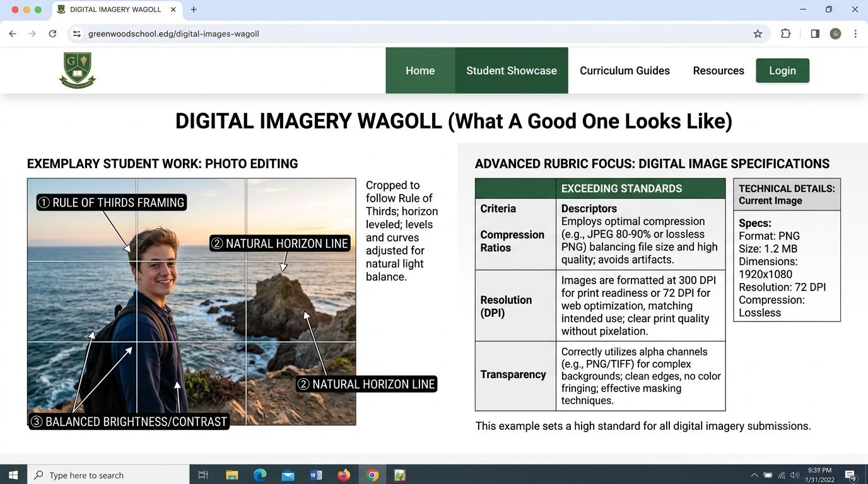Click the Greenwood school crest logo
Screen dimensions: 868x484
[78, 70]
